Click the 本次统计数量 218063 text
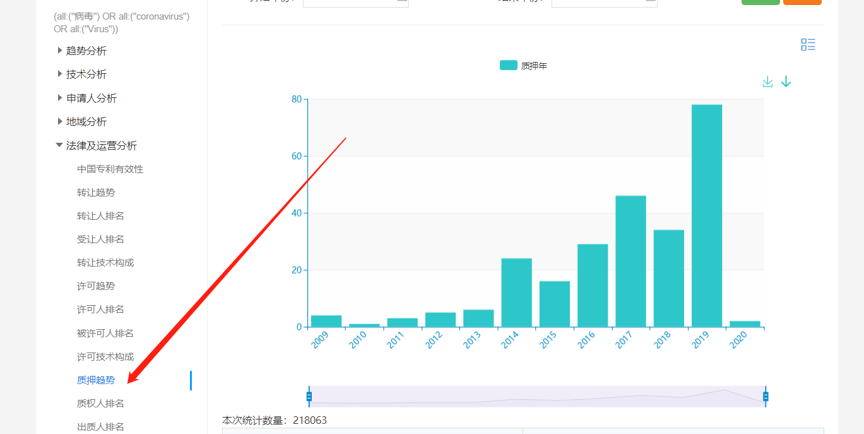This screenshot has height=434, width=864. pos(274,420)
